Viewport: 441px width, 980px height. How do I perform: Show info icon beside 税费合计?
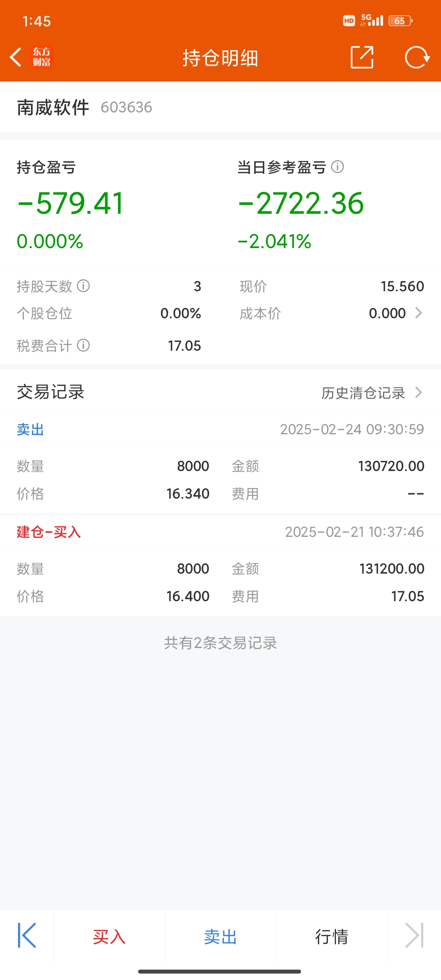pyautogui.click(x=83, y=345)
